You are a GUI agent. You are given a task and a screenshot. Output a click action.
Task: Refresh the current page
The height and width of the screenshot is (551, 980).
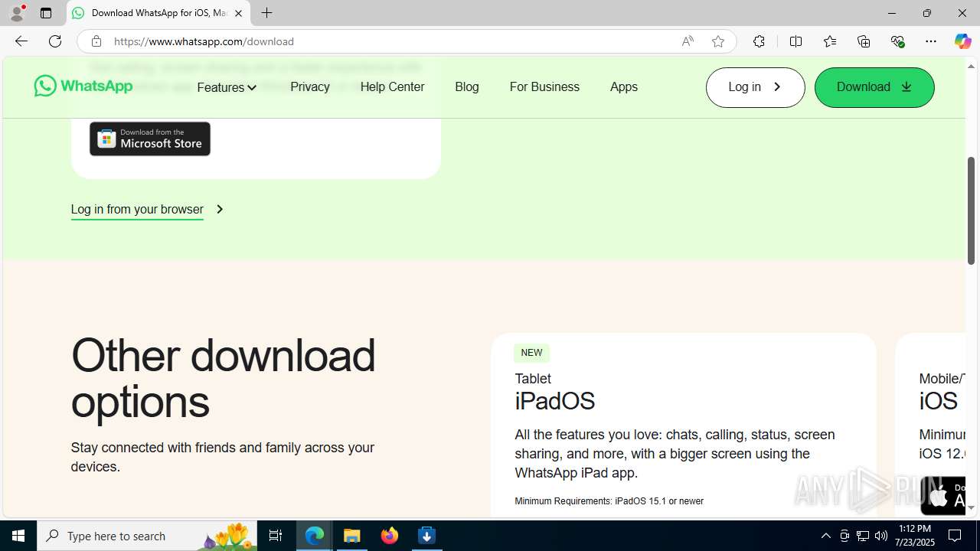(x=55, y=41)
